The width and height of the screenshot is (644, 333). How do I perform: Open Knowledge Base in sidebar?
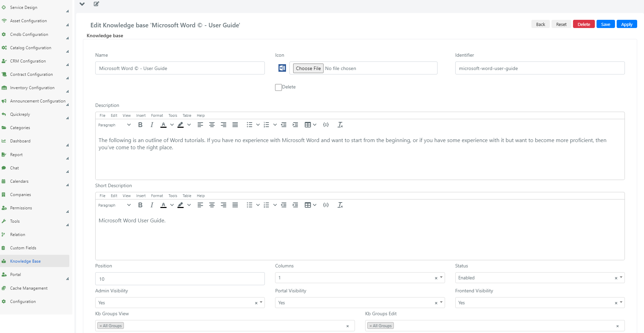(x=34, y=261)
